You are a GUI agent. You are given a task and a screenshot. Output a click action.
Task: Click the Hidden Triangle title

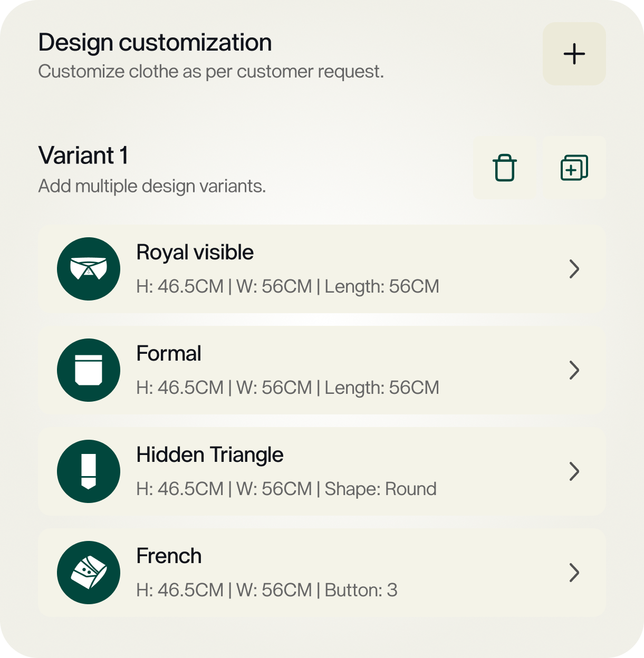(x=210, y=455)
